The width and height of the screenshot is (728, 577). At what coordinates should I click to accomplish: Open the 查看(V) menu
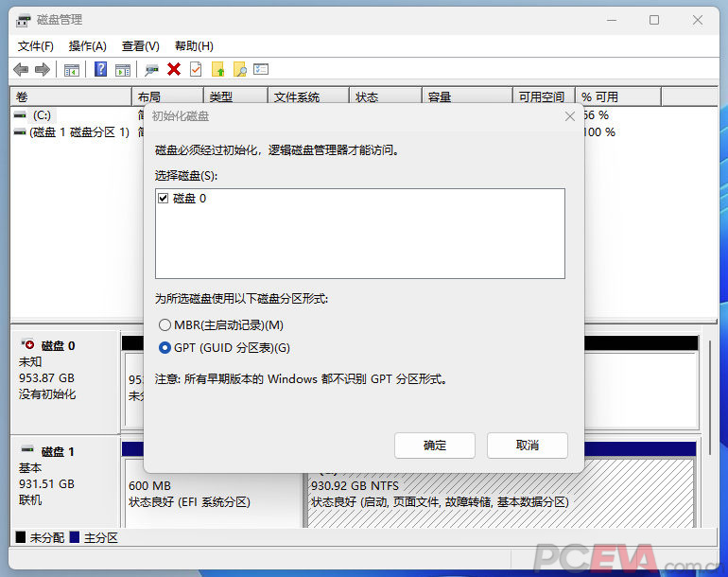click(140, 46)
